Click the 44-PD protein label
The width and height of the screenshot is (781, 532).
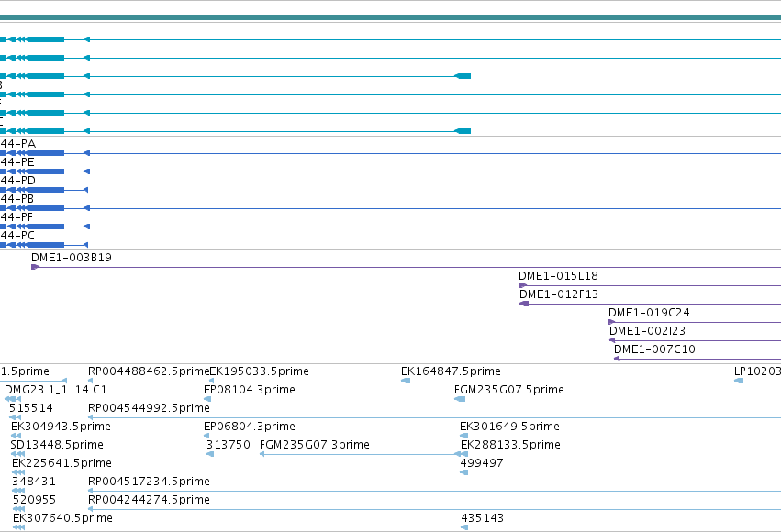point(18,181)
